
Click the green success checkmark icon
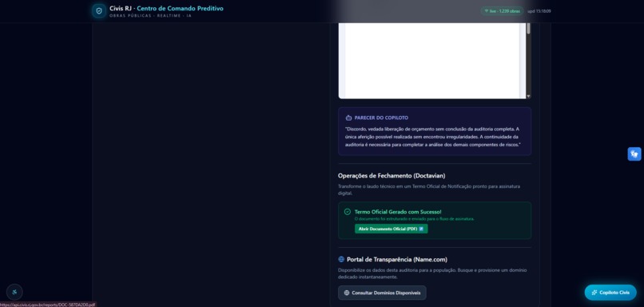point(348,212)
